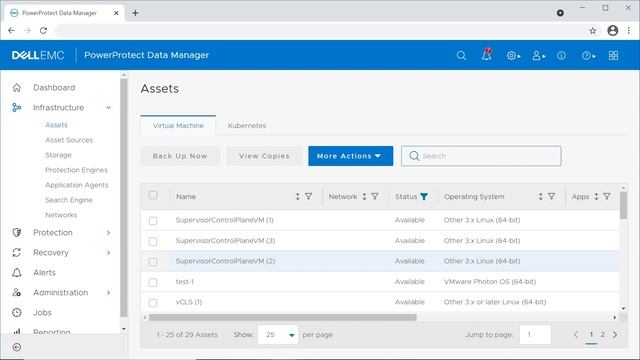Open Storage in the sidebar
The height and width of the screenshot is (360, 640).
[x=58, y=155]
